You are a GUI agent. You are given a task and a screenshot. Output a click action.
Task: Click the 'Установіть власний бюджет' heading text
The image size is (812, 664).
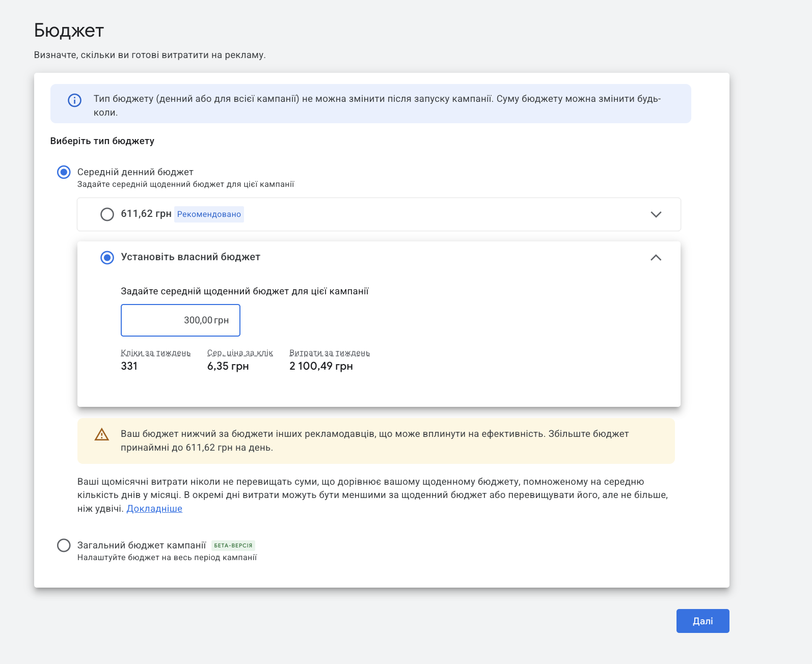click(191, 257)
